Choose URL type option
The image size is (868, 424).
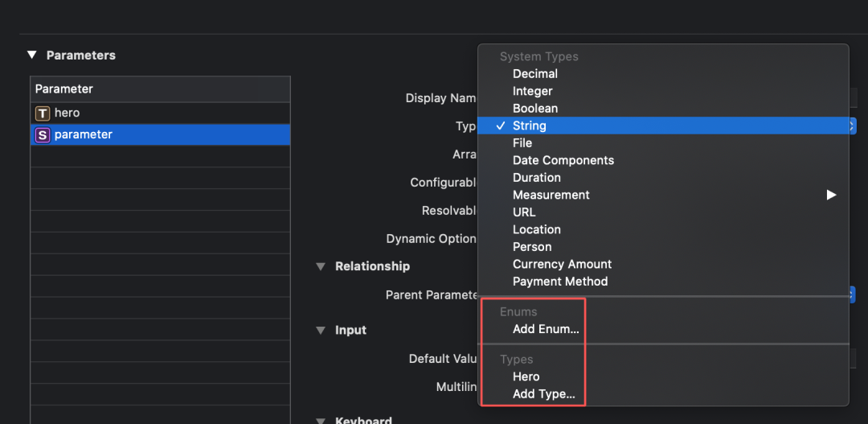(524, 212)
